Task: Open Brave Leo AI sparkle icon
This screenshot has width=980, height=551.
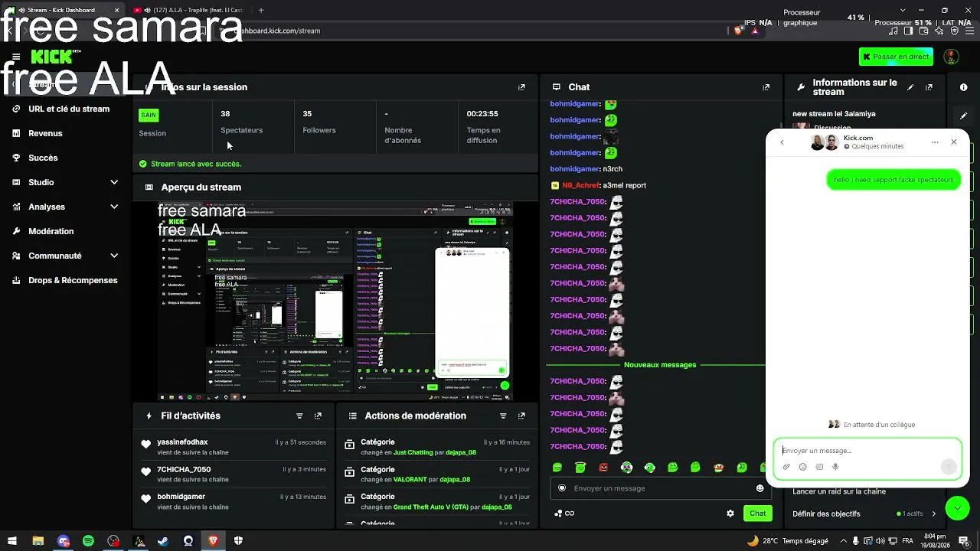Action: pos(939,31)
